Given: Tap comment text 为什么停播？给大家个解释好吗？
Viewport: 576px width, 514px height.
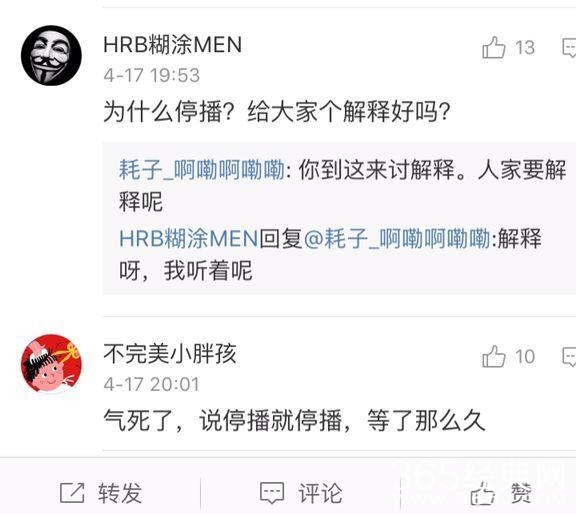Looking at the screenshot, I should click(277, 112).
